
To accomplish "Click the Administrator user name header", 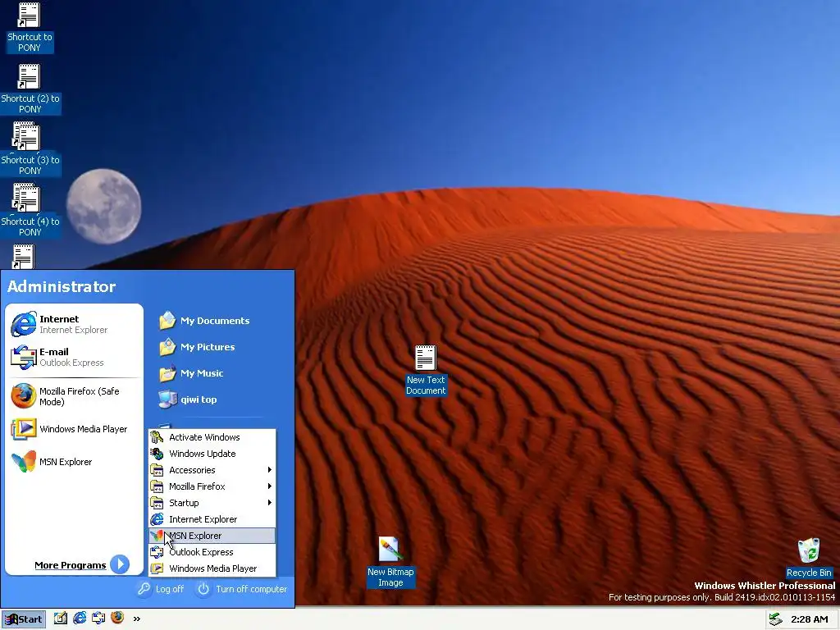I will coord(62,286).
